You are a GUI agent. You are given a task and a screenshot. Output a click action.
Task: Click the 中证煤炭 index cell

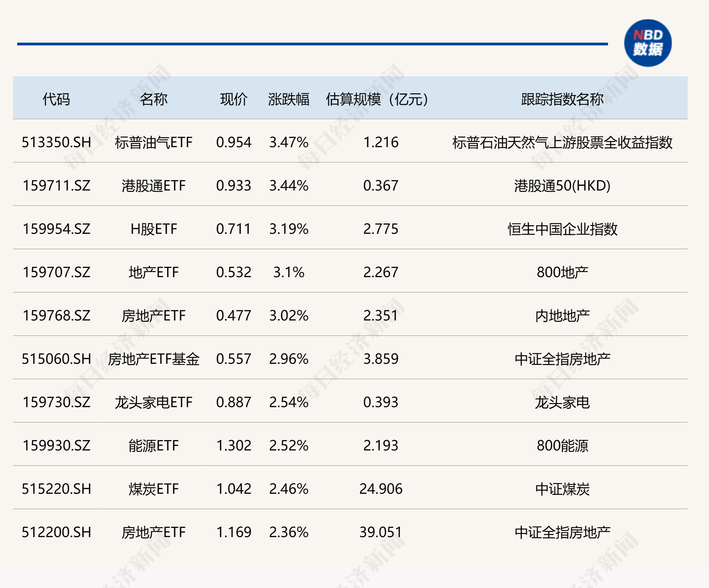[562, 489]
